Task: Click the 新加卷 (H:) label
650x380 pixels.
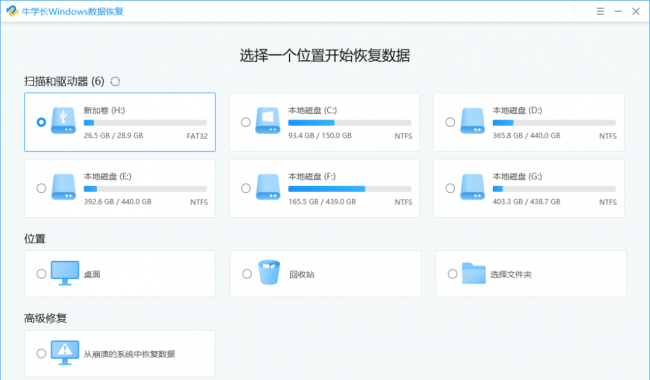Action: coord(104,110)
